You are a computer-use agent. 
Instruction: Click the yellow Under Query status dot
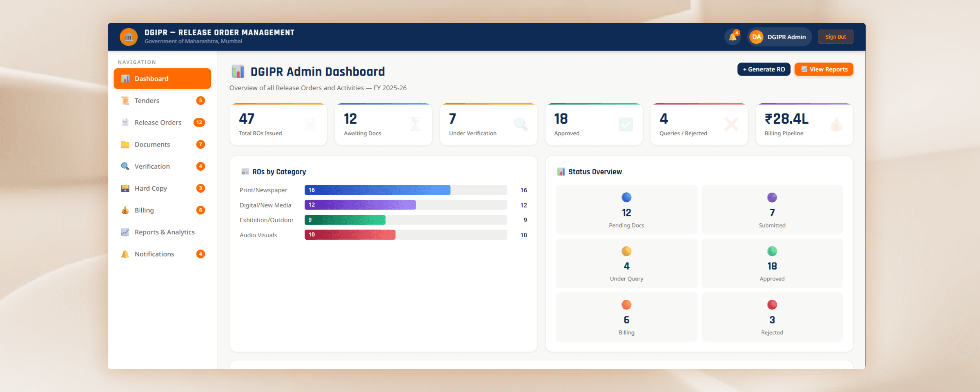click(x=626, y=251)
